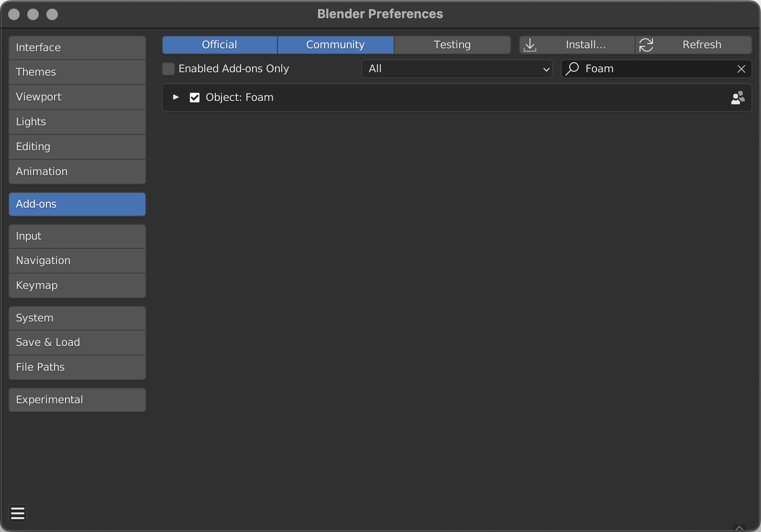The height and width of the screenshot is (532, 761).
Task: Click into the Foam search field
Action: pos(656,69)
